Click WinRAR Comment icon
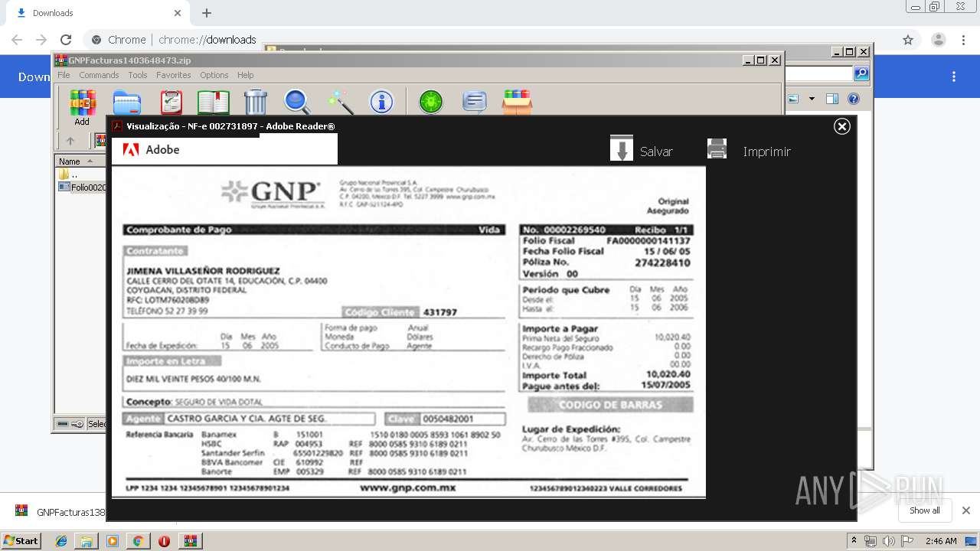 [x=475, y=102]
